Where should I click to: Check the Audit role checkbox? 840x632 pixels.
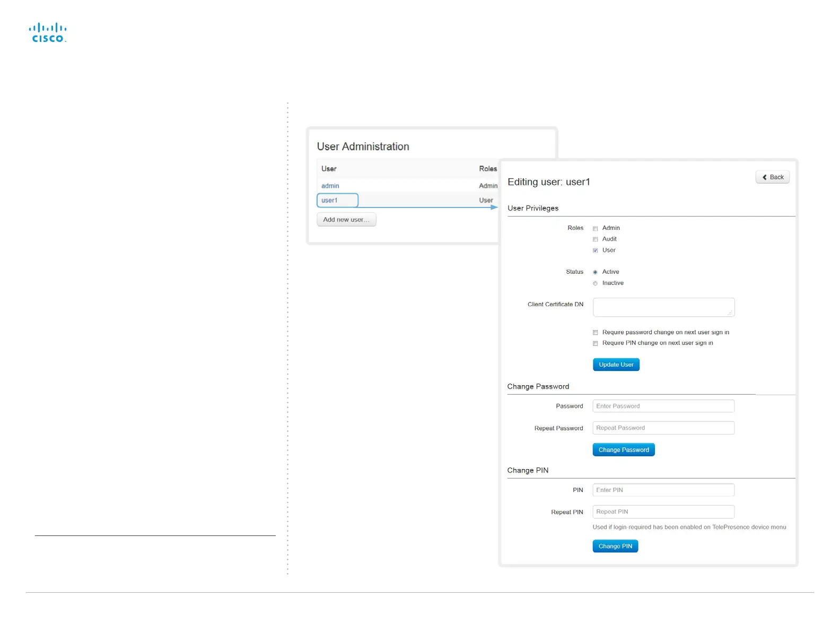[x=595, y=239]
